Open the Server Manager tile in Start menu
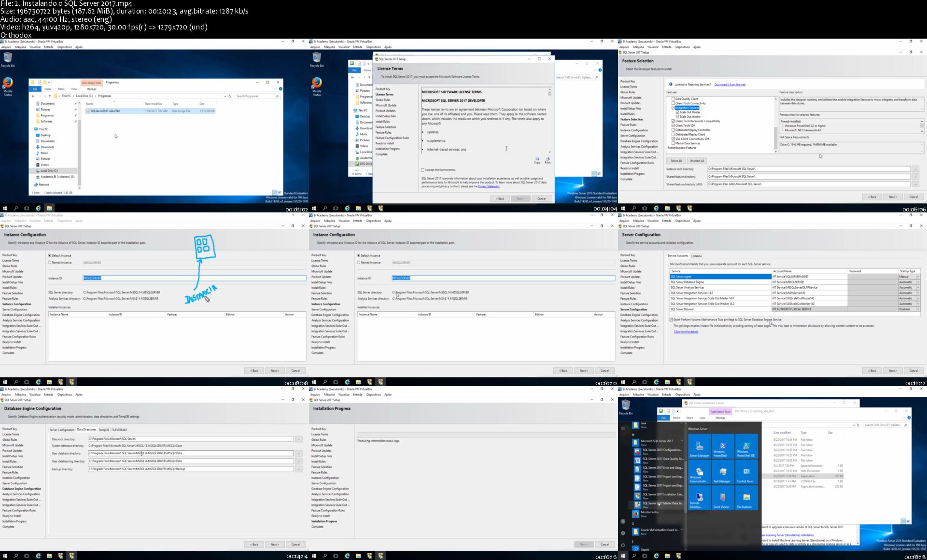 point(699,447)
